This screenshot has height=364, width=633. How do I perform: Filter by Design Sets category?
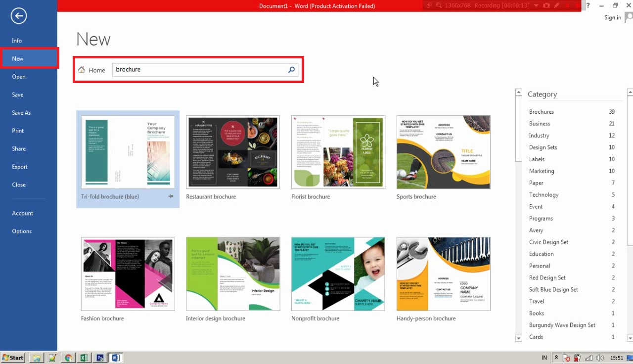pos(572,147)
